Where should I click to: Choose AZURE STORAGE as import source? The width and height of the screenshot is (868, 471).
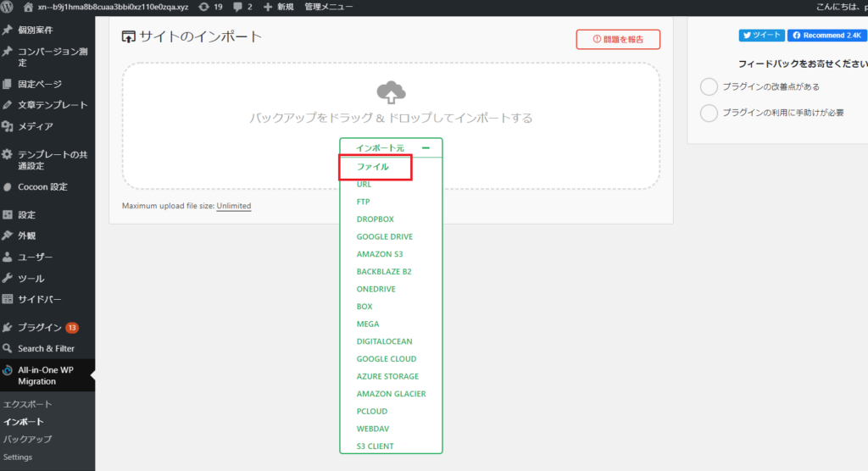387,376
